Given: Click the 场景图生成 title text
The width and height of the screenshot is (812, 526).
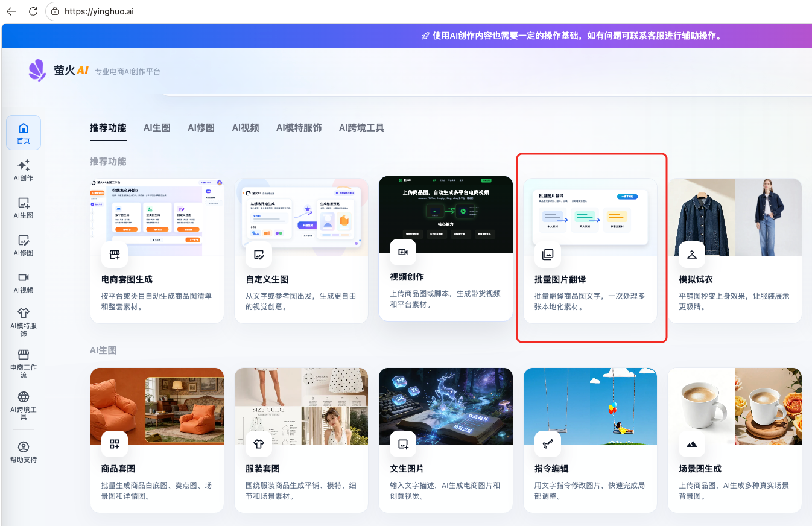Looking at the screenshot, I should [x=700, y=469].
